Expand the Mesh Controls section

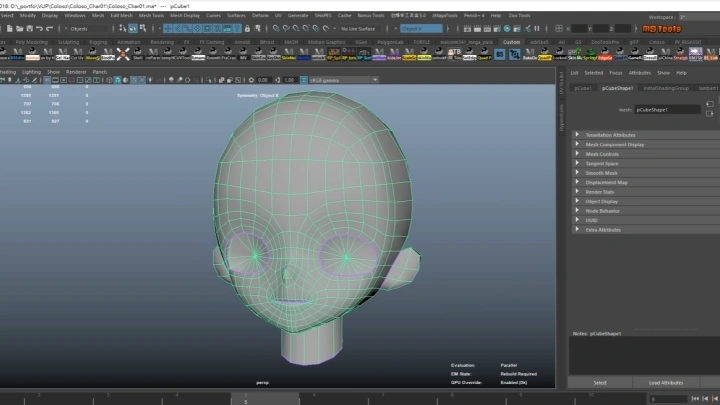645,154
